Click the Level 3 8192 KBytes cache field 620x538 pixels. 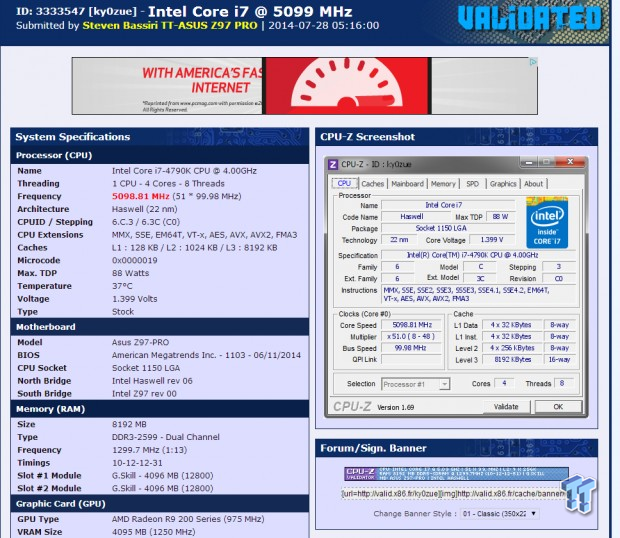coord(510,359)
